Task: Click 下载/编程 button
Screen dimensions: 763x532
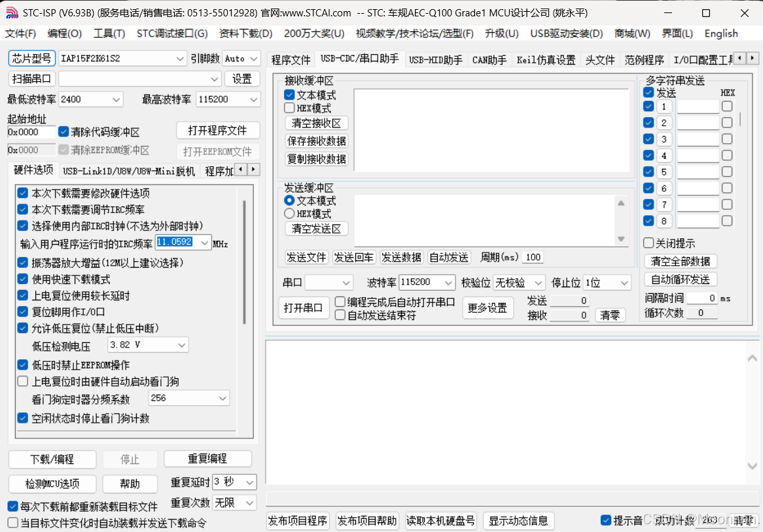Action: point(52,459)
